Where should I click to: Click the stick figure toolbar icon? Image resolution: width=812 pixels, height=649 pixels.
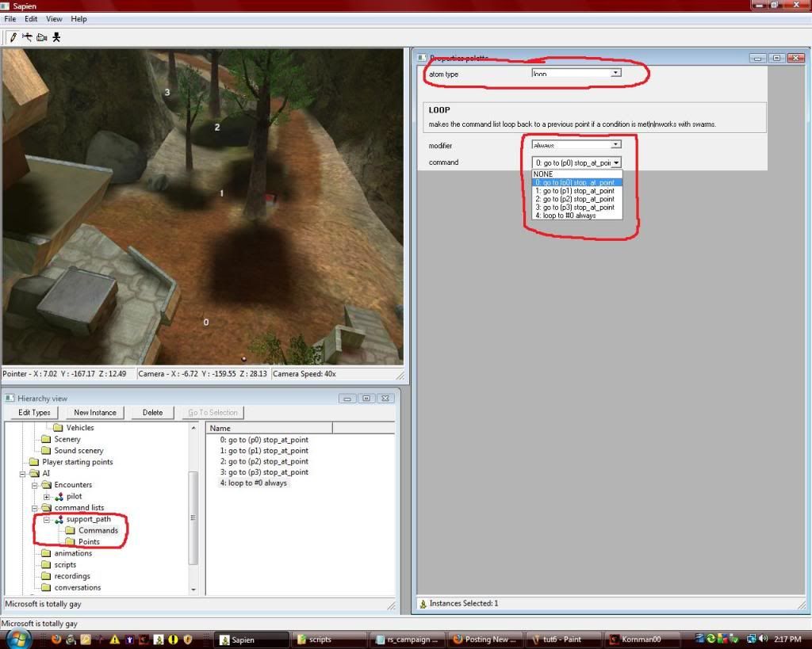click(56, 37)
